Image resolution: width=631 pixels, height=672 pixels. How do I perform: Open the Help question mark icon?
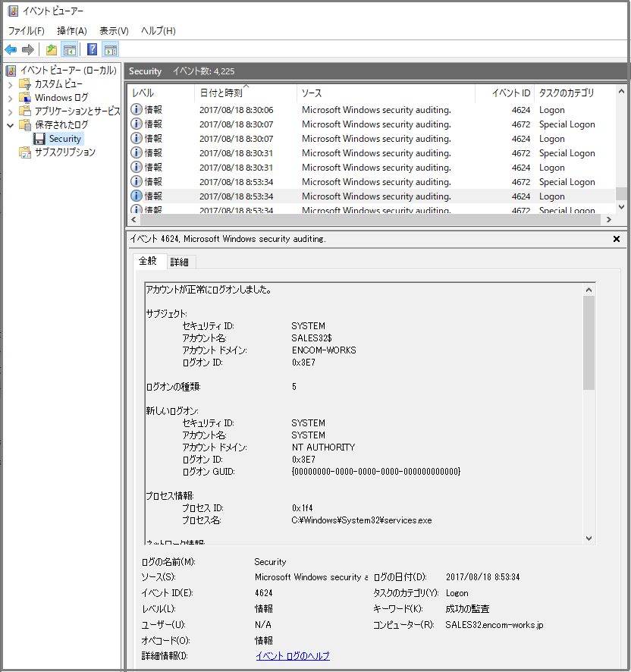coord(92,50)
